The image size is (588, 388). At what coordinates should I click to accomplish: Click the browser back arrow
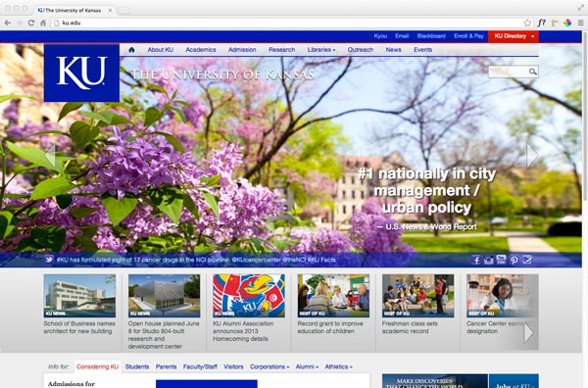coord(8,23)
